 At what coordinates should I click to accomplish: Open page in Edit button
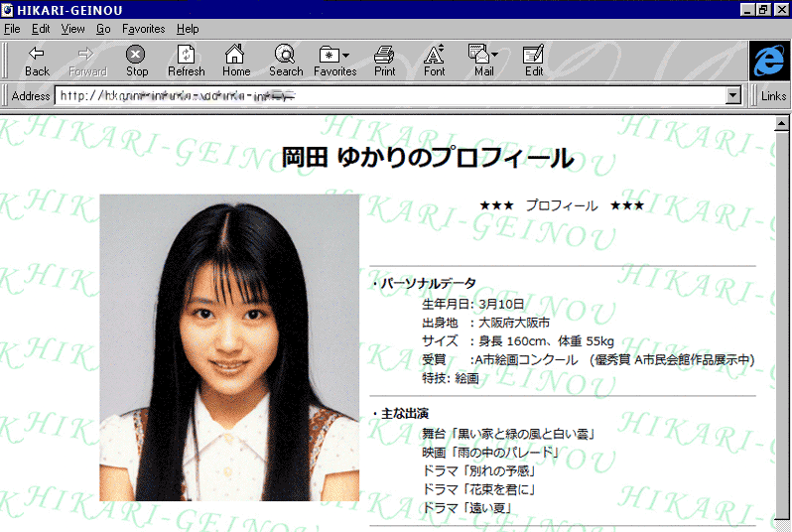click(x=534, y=61)
